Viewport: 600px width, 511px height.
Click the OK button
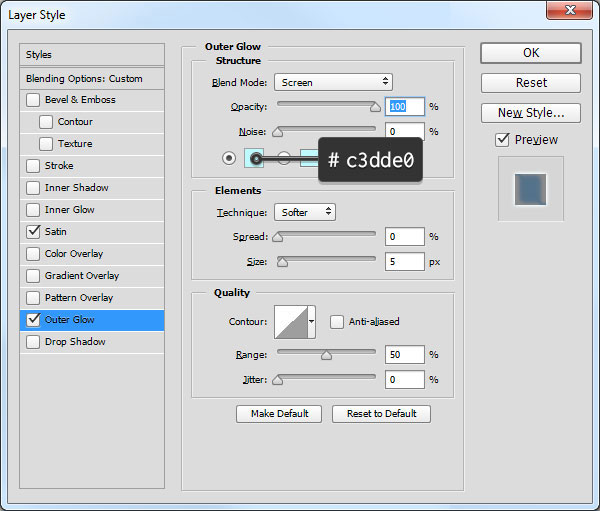click(531, 53)
